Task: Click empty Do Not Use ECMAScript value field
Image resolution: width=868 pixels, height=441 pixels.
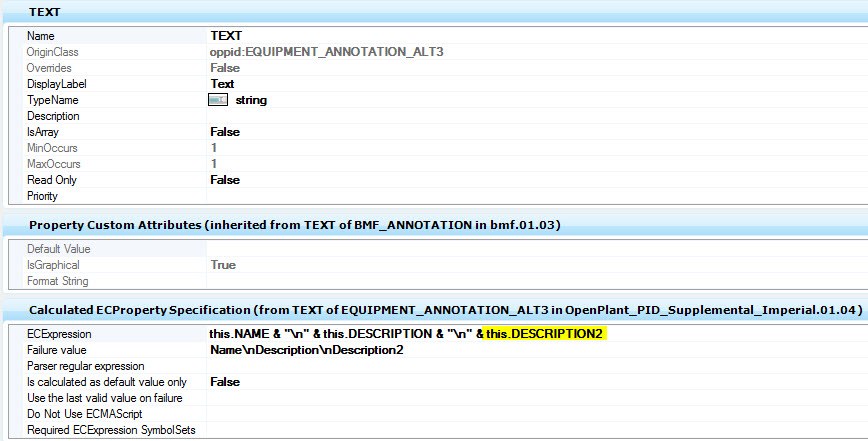Action: [x=537, y=414]
